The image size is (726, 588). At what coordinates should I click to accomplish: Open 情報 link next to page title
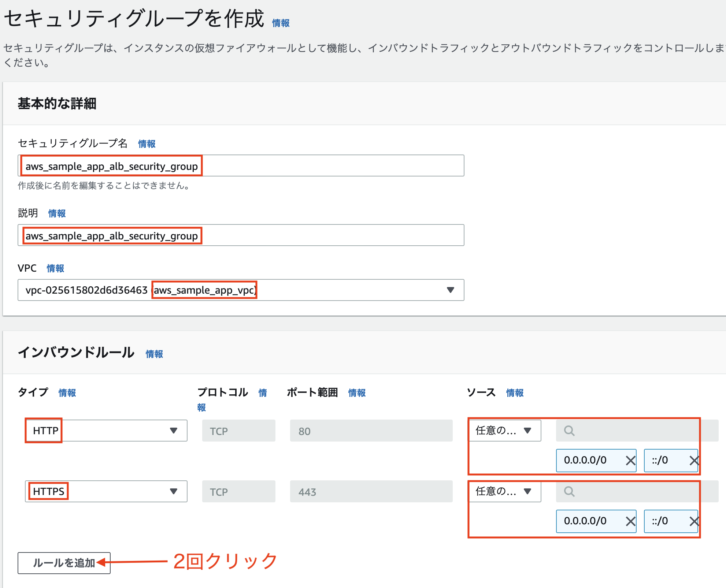(281, 23)
